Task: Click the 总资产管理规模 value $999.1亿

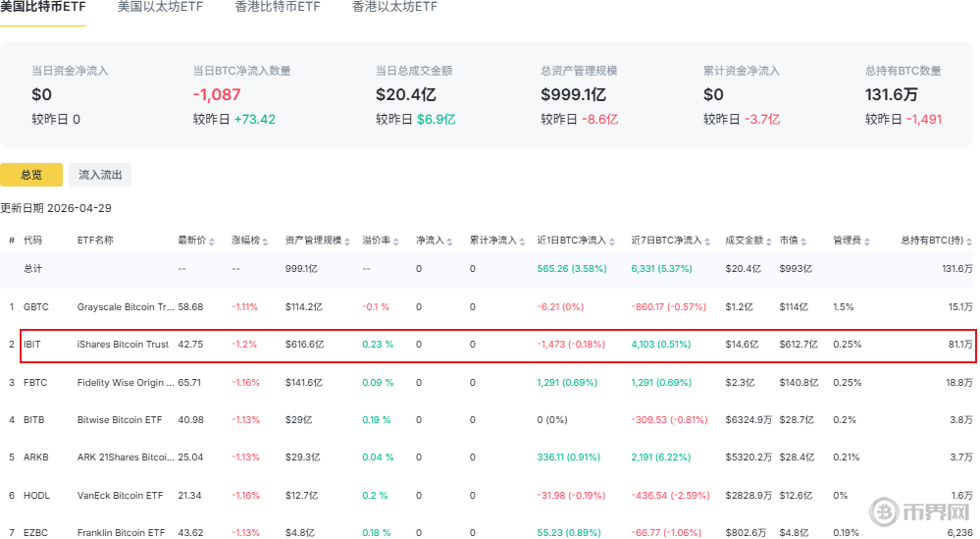Action: 573,94
